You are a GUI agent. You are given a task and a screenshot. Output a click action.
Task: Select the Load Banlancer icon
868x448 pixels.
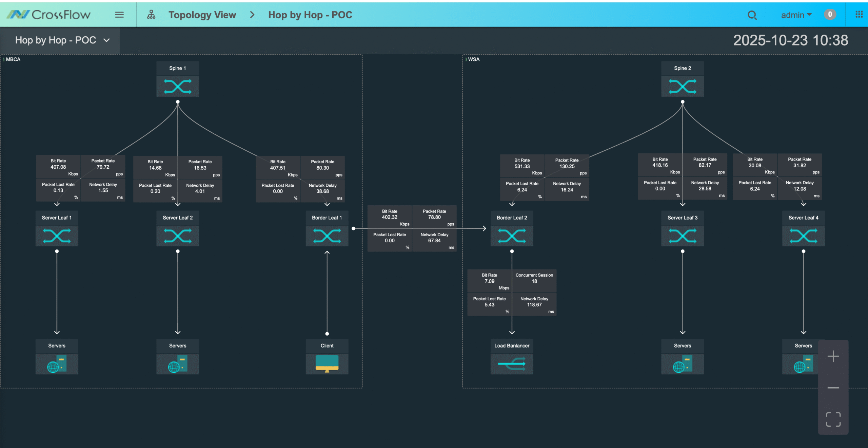(x=512, y=364)
